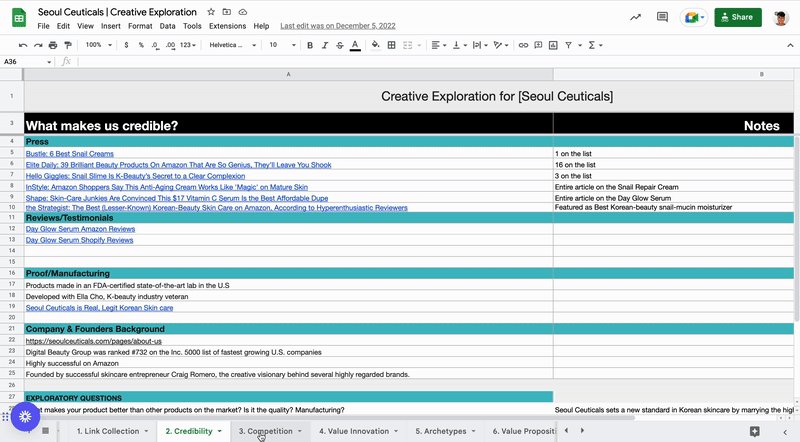Click the Print icon
Image resolution: width=800 pixels, height=442 pixels.
pyautogui.click(x=53, y=45)
